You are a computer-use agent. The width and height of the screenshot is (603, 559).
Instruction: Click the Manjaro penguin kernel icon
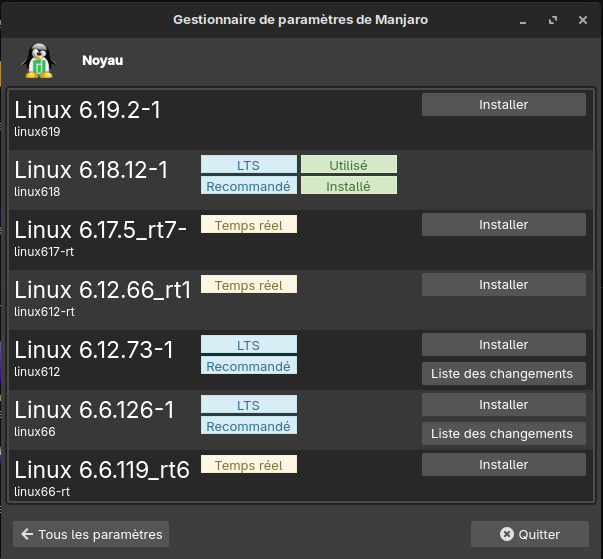tap(38, 61)
